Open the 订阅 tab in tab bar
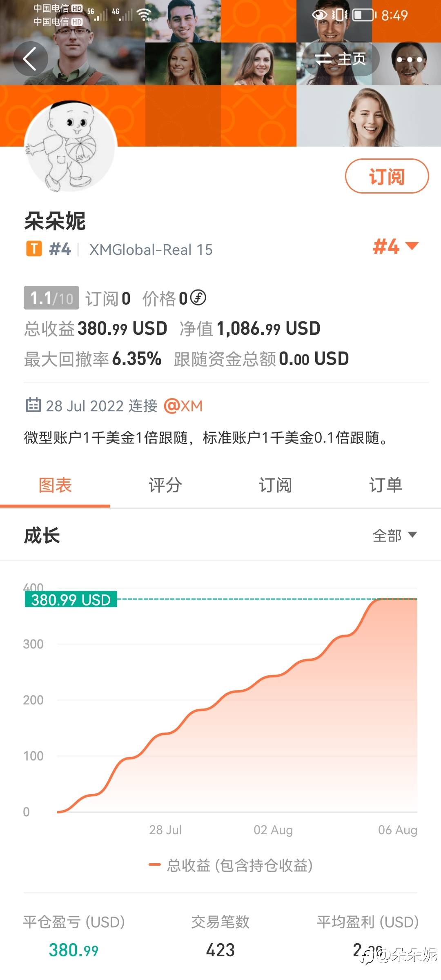Viewport: 441px width, 980px height. pyautogui.click(x=275, y=485)
